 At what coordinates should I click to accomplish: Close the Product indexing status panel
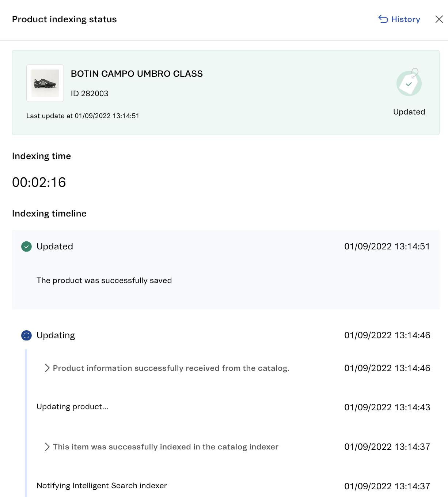point(439,19)
